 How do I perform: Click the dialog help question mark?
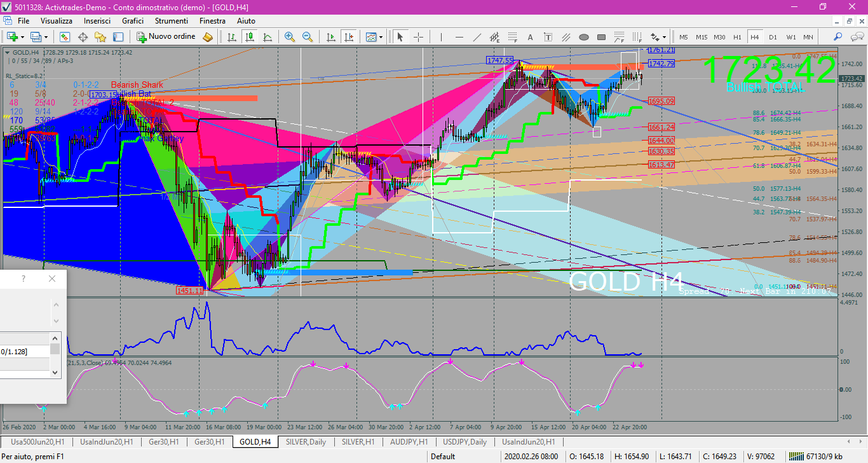coord(24,279)
